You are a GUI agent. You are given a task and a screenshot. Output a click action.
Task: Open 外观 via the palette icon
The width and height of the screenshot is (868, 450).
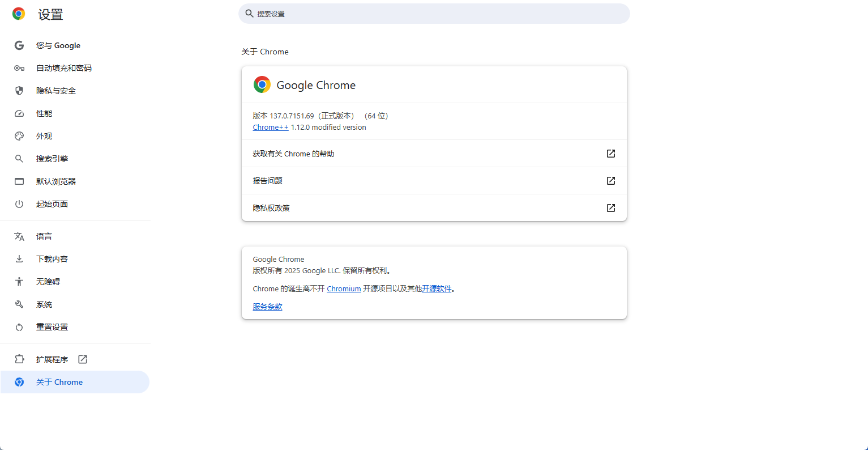click(19, 136)
